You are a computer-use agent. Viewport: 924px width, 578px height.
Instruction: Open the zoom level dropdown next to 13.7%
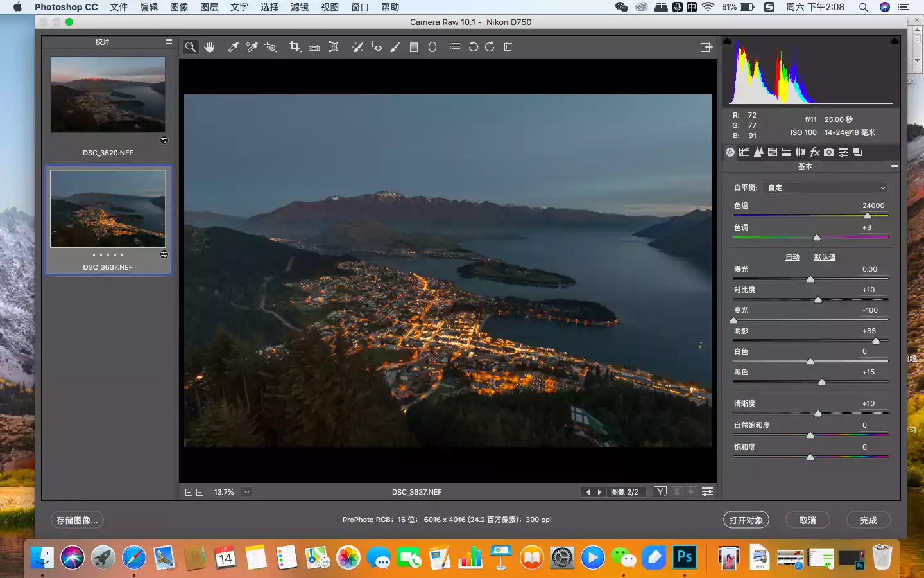pos(246,492)
